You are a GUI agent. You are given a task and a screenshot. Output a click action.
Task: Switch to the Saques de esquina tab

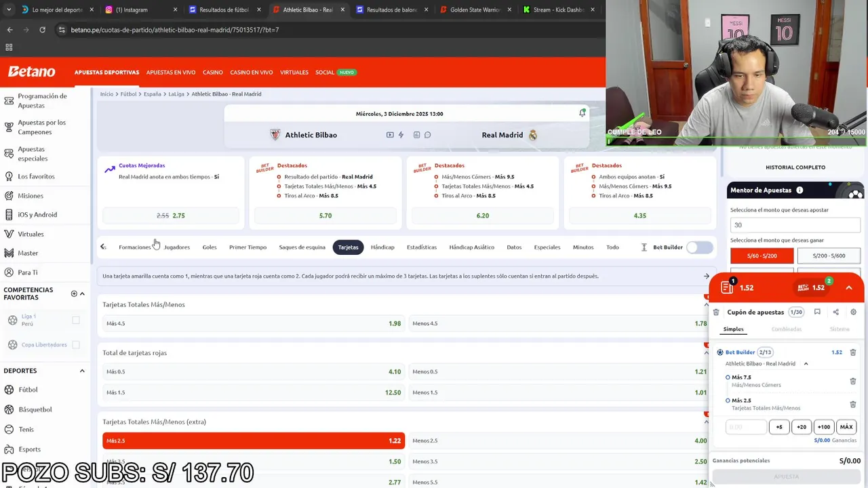click(x=302, y=247)
